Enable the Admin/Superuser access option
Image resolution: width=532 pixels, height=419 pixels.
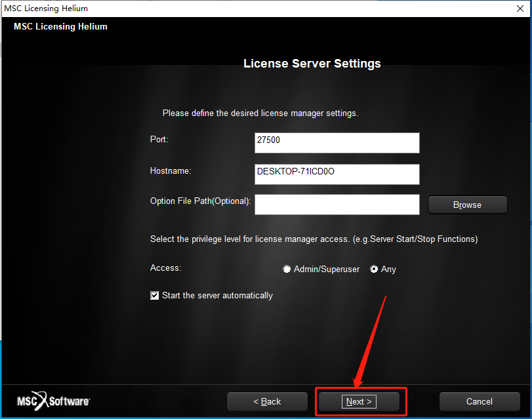point(287,269)
